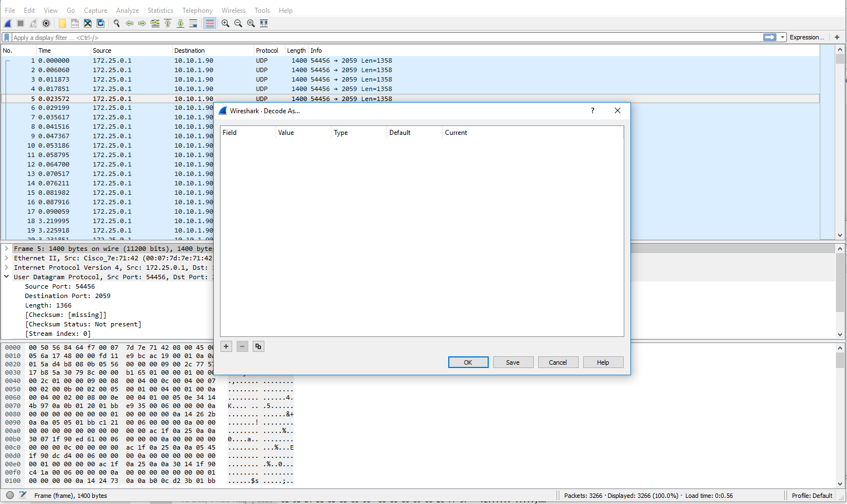The height and width of the screenshot is (504, 847).
Task: Click the packet details scrollbar up arrow
Action: coord(840,249)
